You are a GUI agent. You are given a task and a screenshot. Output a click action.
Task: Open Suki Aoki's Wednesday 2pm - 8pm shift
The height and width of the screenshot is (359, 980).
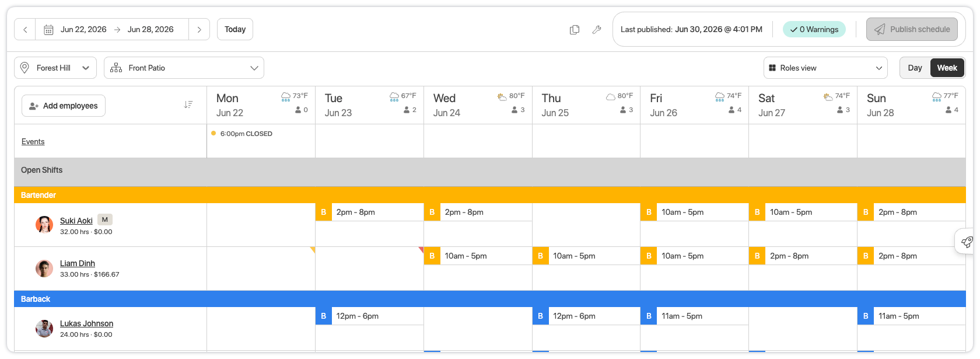pos(478,212)
